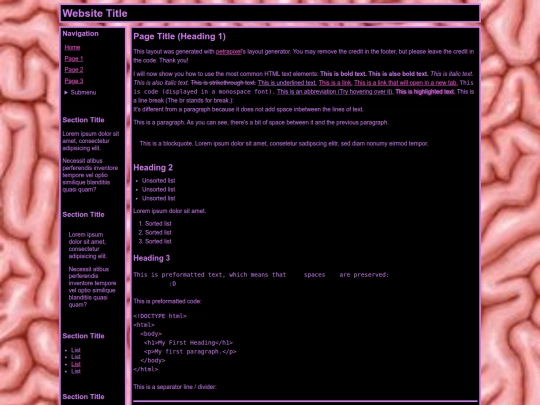Viewport: 540px width, 405px height.
Task: Open the link that opens in new tab
Action: click(406, 83)
